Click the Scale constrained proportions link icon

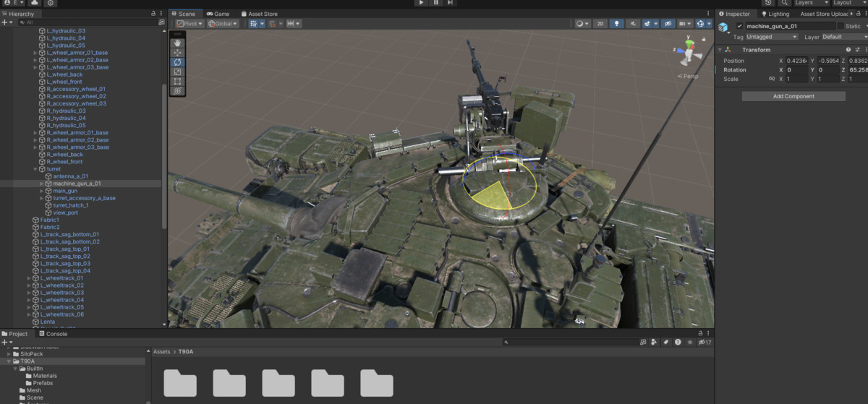771,79
